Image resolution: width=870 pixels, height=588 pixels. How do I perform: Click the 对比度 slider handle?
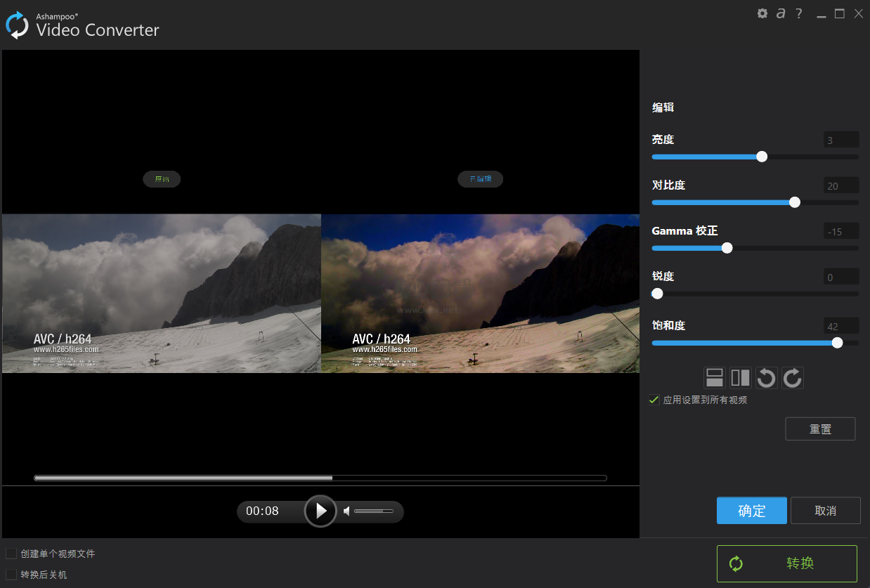(795, 202)
